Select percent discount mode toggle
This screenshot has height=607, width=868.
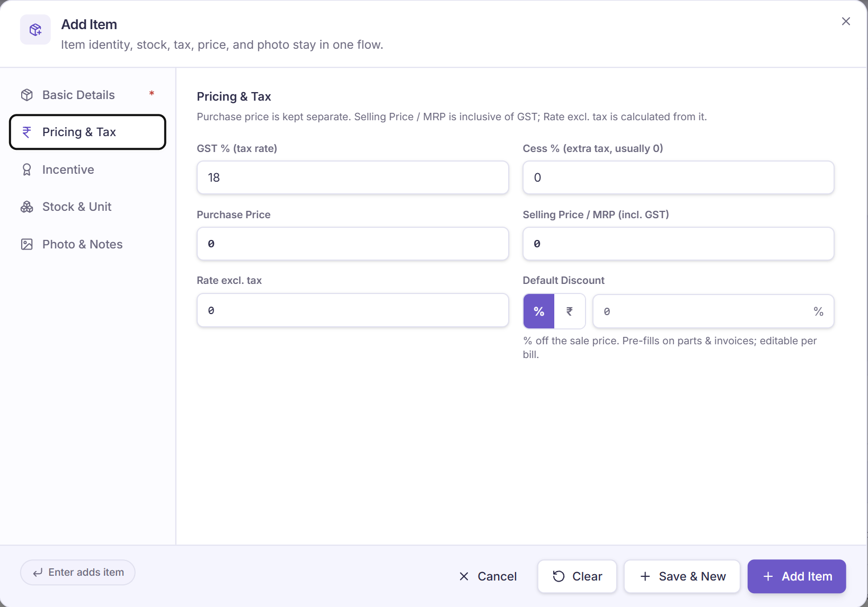pos(539,311)
